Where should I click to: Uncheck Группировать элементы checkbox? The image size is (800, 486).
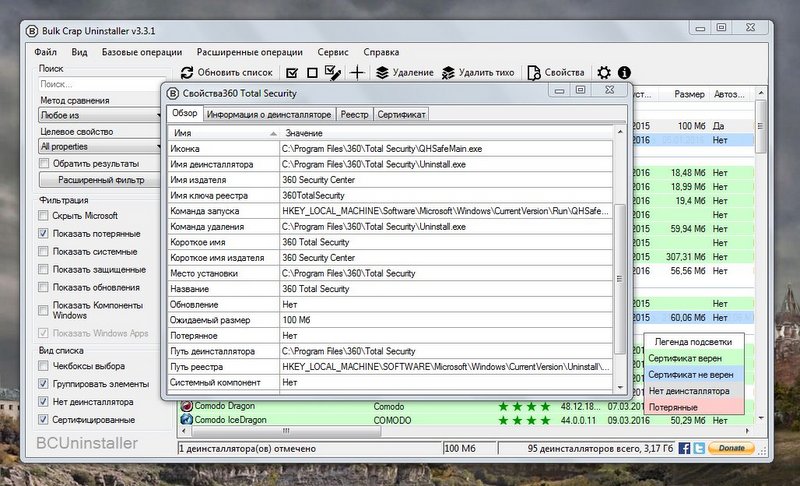43,383
